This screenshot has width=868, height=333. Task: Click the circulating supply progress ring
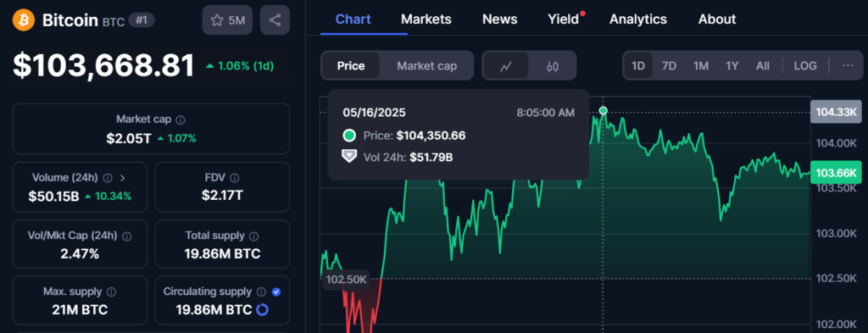(x=263, y=310)
